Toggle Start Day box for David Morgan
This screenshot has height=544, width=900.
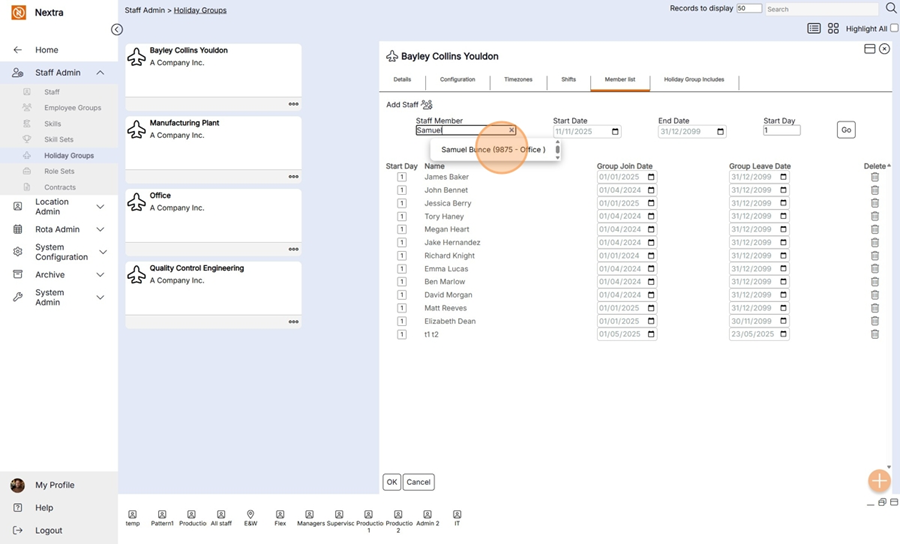click(x=402, y=295)
